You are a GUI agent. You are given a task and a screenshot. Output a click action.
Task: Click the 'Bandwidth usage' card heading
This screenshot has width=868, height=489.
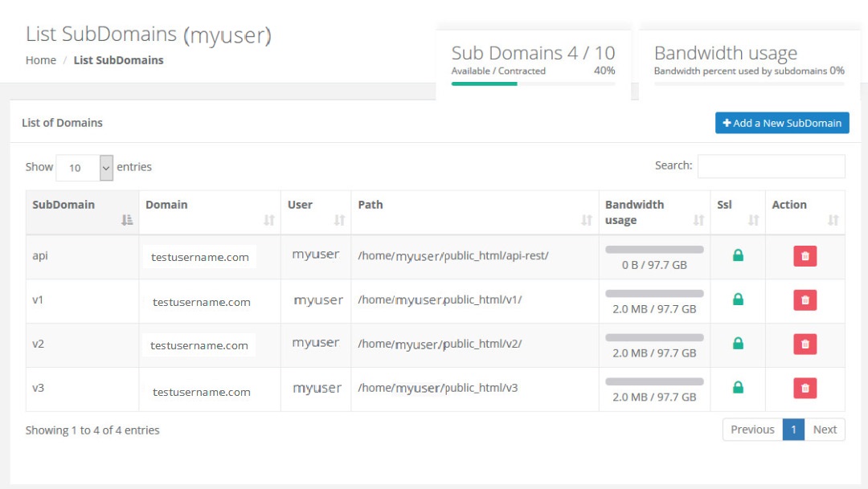(x=726, y=53)
